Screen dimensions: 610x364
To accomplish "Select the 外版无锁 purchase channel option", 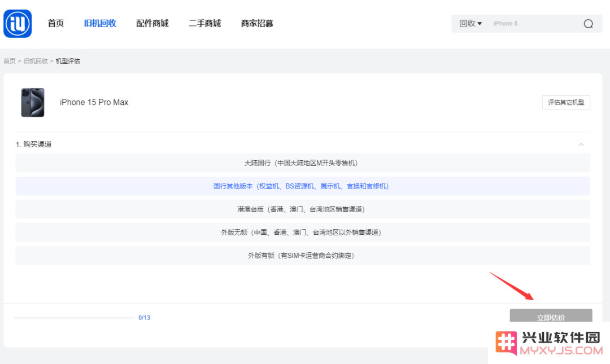I will [x=303, y=232].
